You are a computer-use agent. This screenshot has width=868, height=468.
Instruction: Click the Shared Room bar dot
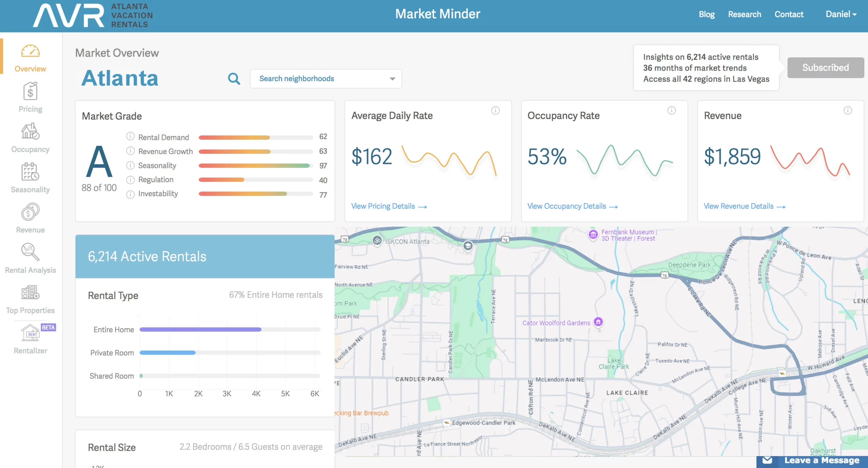(141, 376)
